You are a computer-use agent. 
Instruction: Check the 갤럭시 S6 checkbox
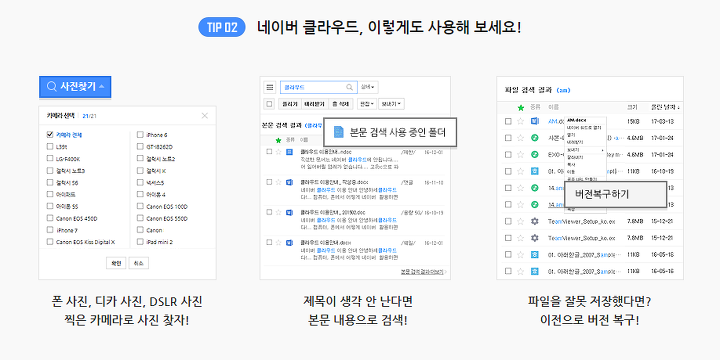click(x=50, y=182)
